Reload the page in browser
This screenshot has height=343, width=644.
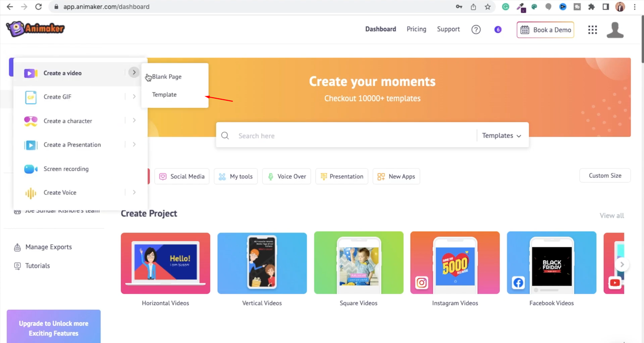pyautogui.click(x=39, y=7)
